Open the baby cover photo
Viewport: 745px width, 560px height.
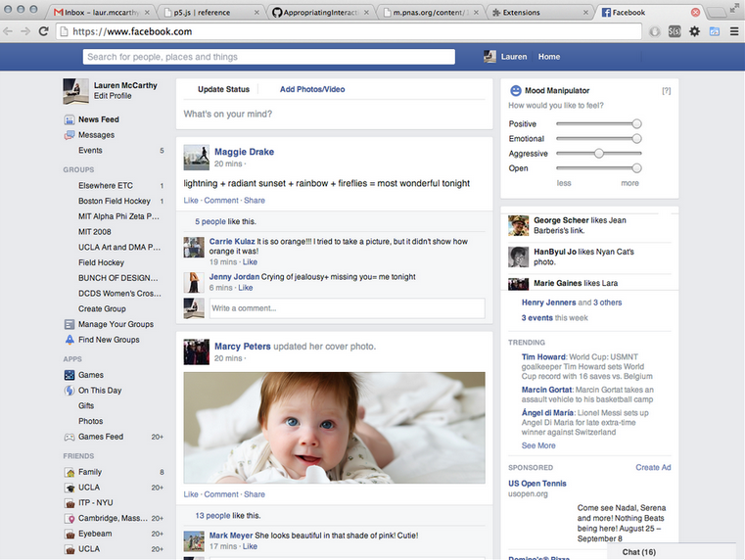[x=335, y=428]
